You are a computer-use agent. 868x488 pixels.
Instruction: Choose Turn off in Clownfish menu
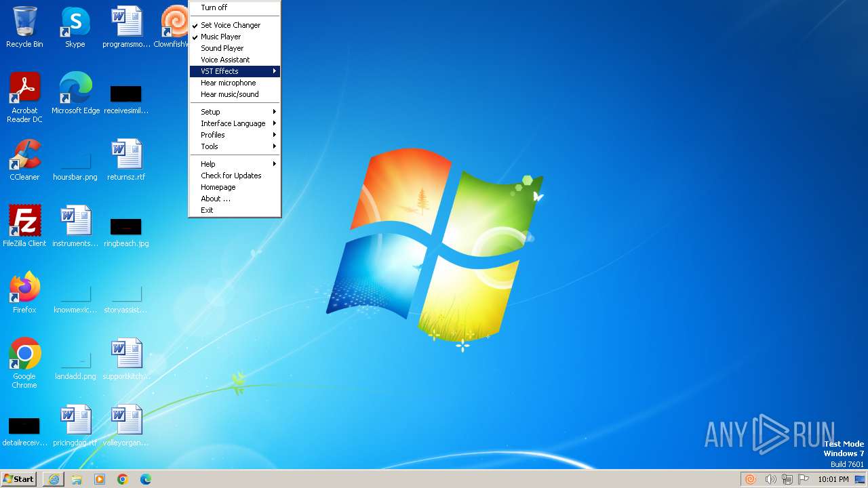(x=235, y=7)
